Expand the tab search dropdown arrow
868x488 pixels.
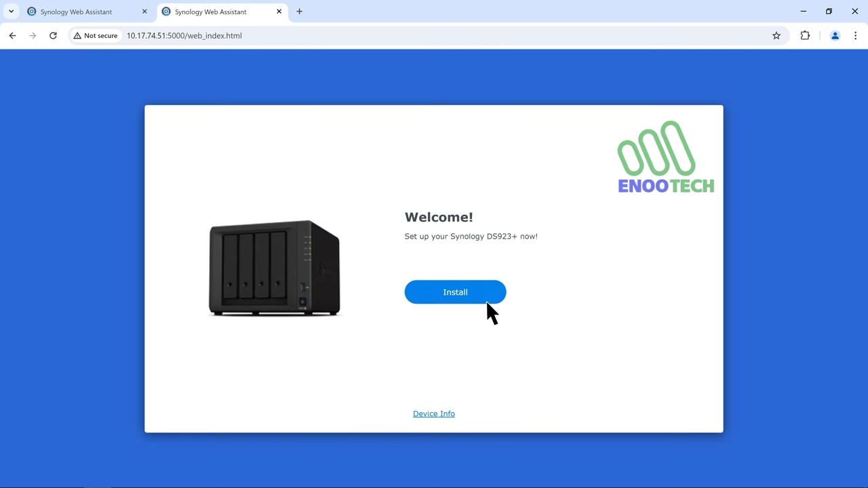tap(11, 12)
